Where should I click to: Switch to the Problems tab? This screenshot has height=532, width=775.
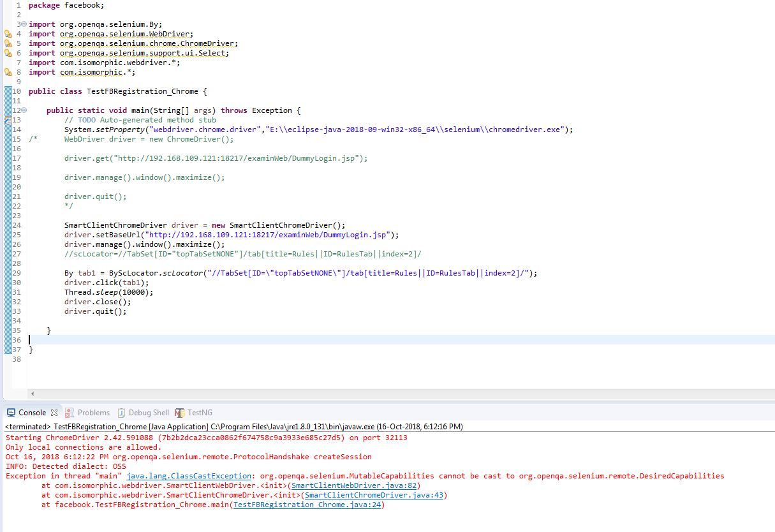coord(93,413)
